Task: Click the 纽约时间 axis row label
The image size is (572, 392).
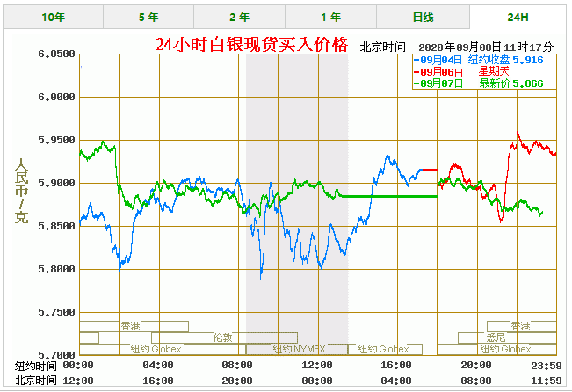Action: (36, 366)
